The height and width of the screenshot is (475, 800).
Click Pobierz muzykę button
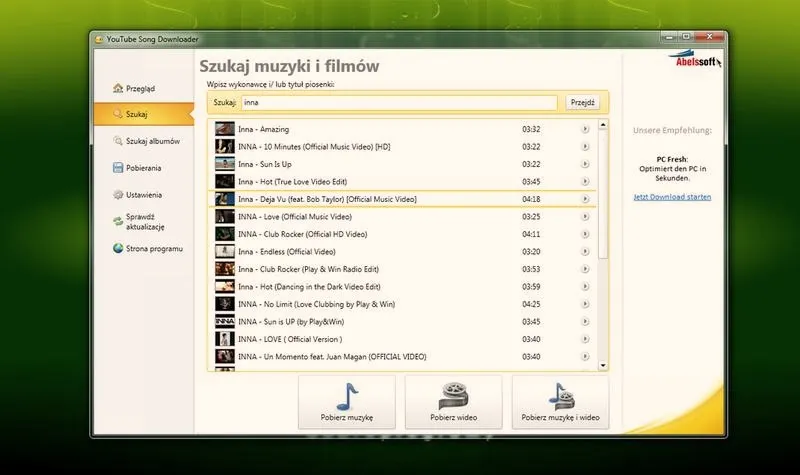tap(347, 402)
